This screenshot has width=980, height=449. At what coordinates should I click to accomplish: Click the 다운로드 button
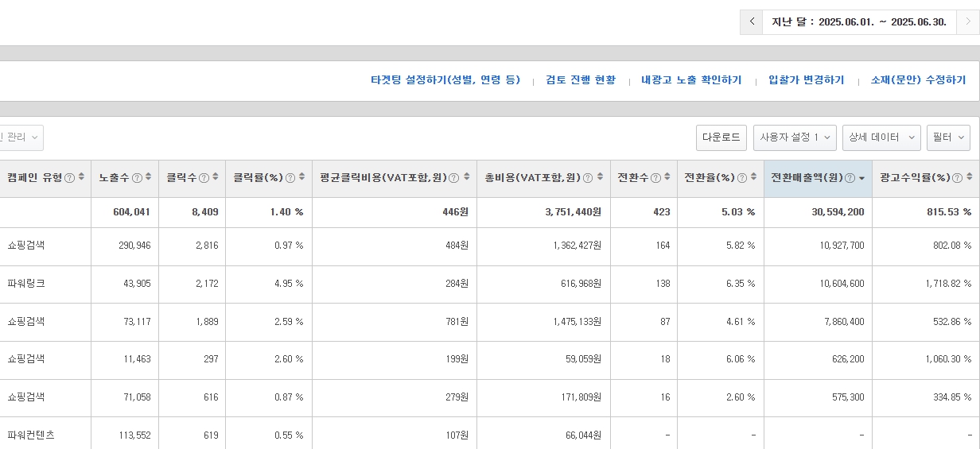pyautogui.click(x=721, y=137)
